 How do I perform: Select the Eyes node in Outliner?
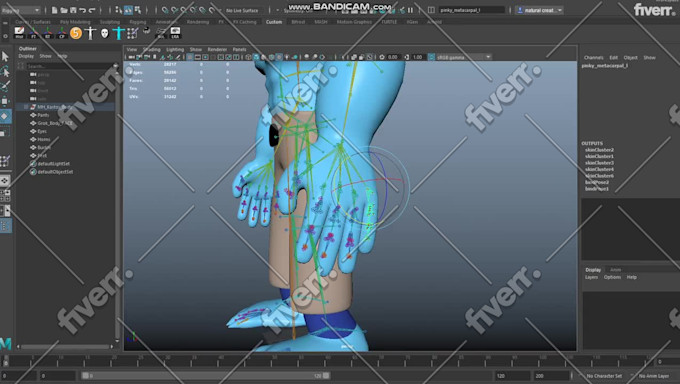point(42,131)
